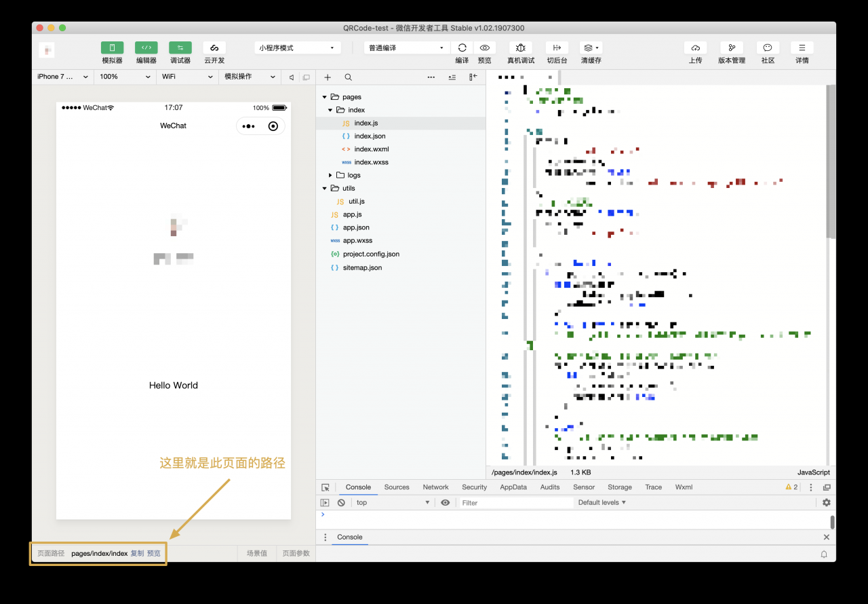The image size is (868, 604).
Task: Click the 切后台 switch-to-background icon
Action: point(557,48)
